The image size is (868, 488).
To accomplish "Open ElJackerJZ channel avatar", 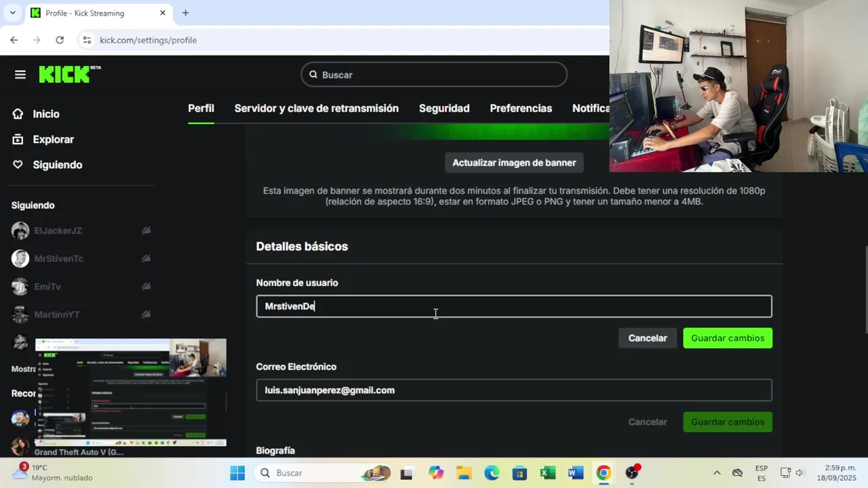I will tap(20, 230).
